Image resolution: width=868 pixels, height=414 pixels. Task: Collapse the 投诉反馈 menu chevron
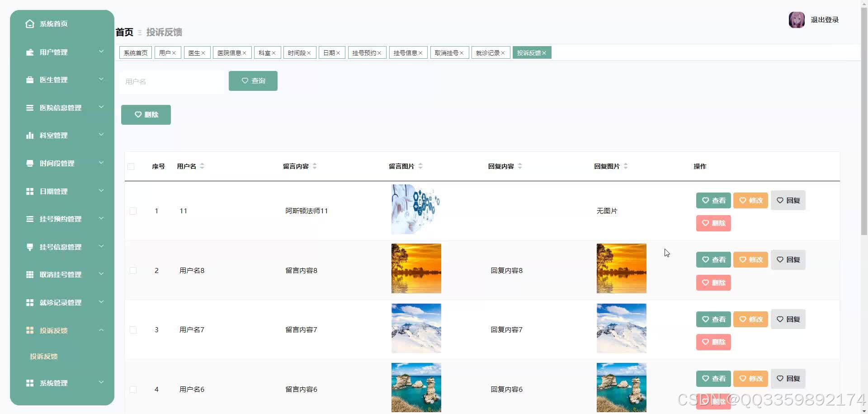pos(101,330)
